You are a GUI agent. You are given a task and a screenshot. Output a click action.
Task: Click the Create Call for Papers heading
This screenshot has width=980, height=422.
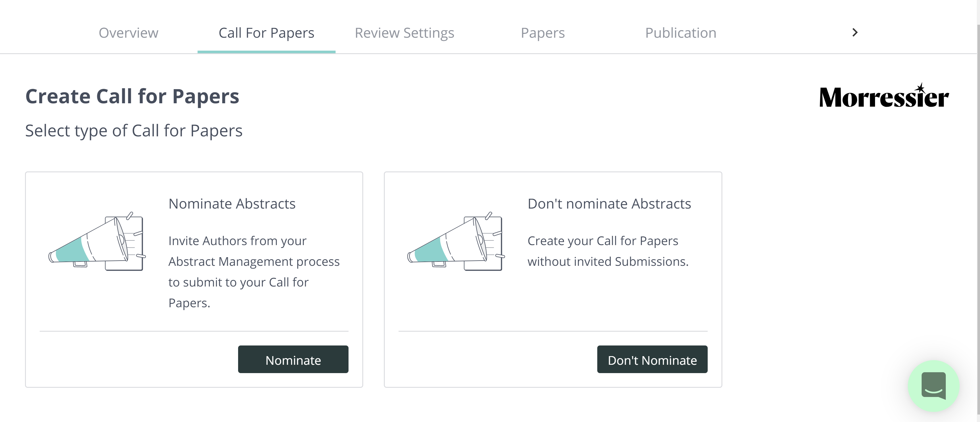click(132, 96)
